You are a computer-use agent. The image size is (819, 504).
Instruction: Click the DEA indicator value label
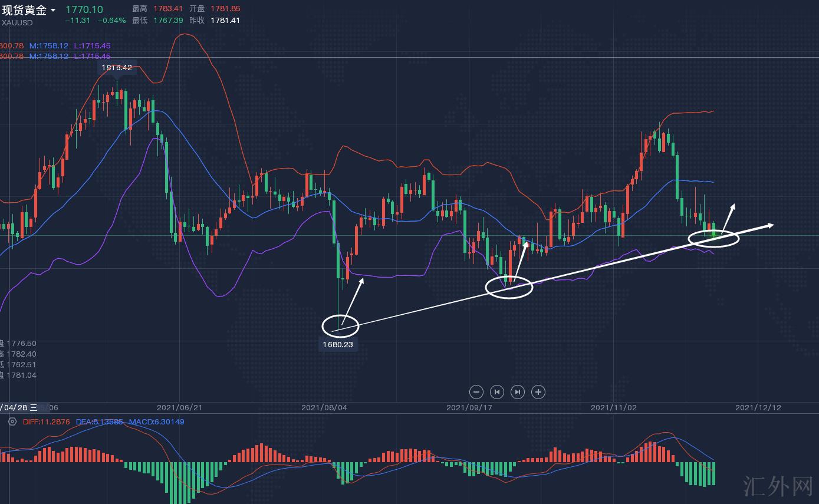point(99,422)
